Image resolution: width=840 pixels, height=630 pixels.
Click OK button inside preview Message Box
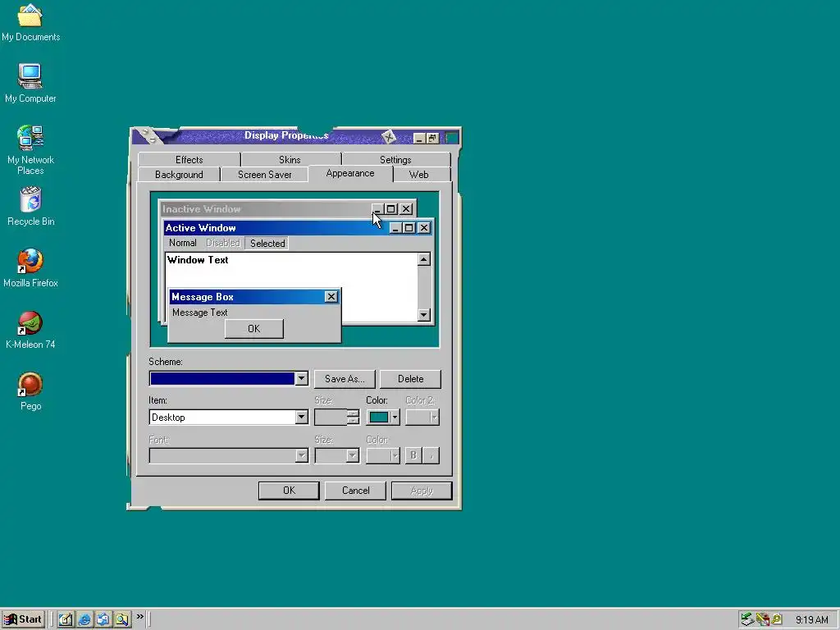click(x=254, y=329)
